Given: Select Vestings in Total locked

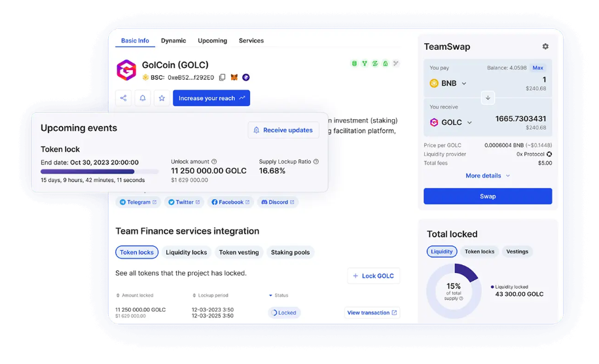Looking at the screenshot, I should click(x=517, y=251).
